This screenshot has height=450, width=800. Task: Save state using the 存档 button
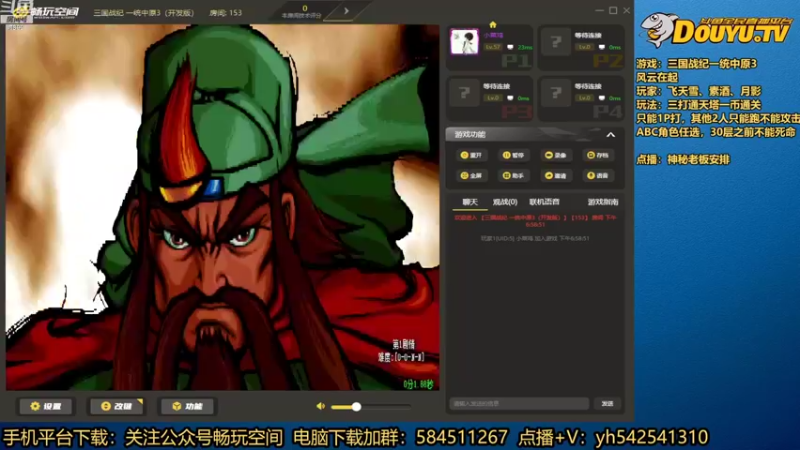click(x=597, y=155)
